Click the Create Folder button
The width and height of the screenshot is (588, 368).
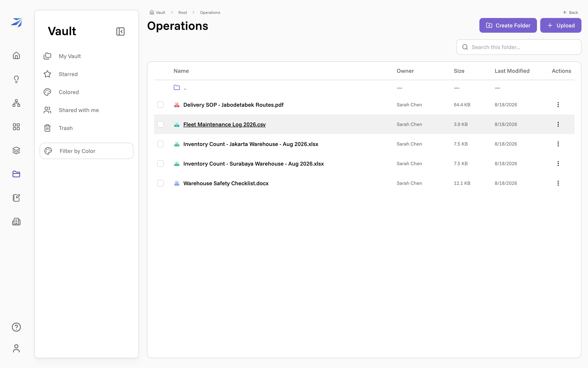pos(508,25)
